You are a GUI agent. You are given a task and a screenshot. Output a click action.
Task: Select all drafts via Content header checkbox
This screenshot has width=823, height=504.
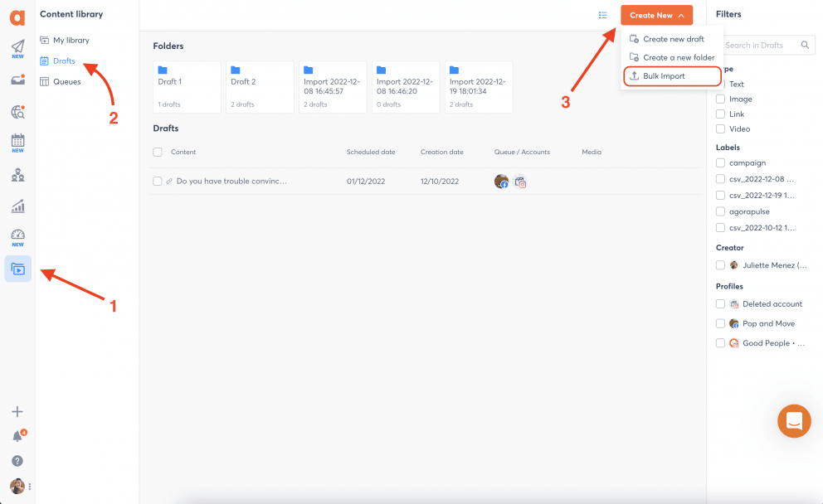(158, 152)
